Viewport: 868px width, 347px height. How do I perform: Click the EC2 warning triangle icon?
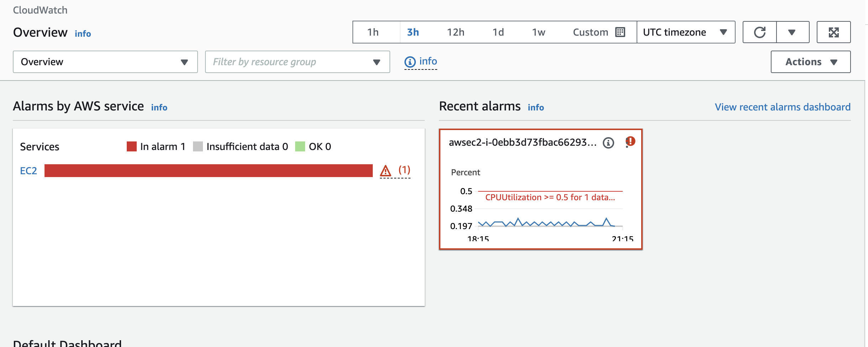click(386, 171)
